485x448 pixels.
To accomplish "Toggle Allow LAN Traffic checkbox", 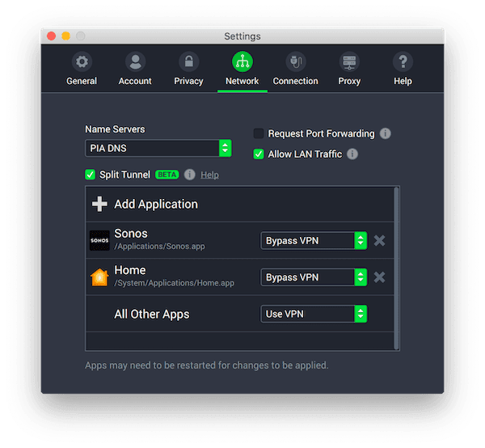I will point(259,154).
